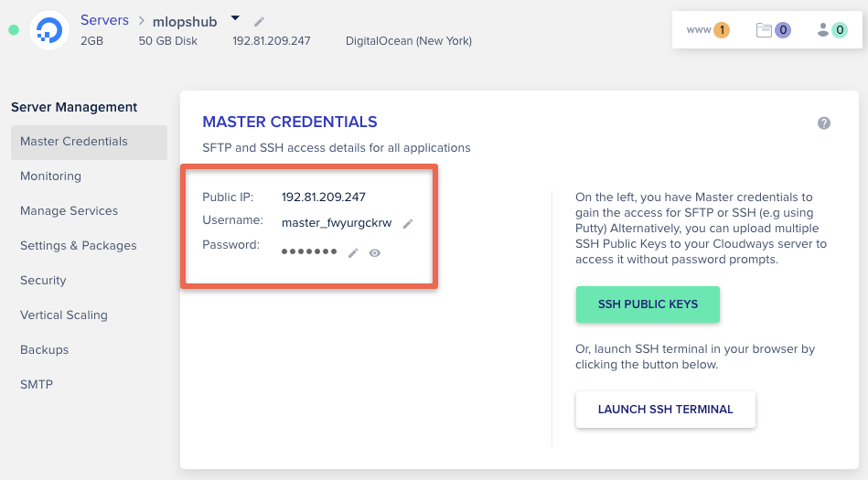Viewport: 868px width, 480px height.
Task: Click the green server status indicator
Action: pos(14,30)
